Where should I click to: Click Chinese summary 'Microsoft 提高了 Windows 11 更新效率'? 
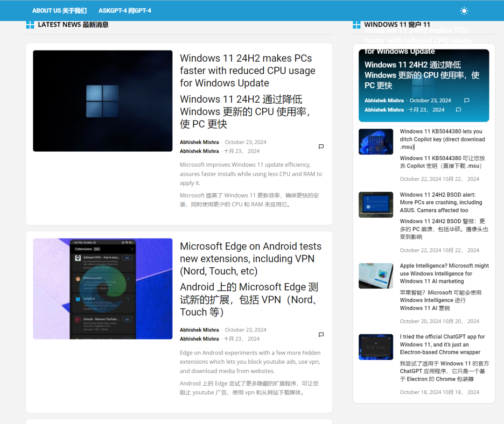[x=249, y=200]
